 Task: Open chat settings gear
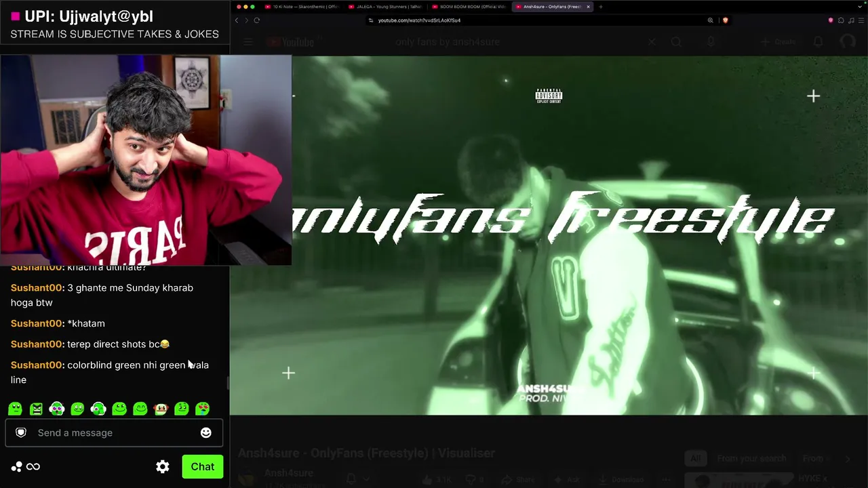163,466
